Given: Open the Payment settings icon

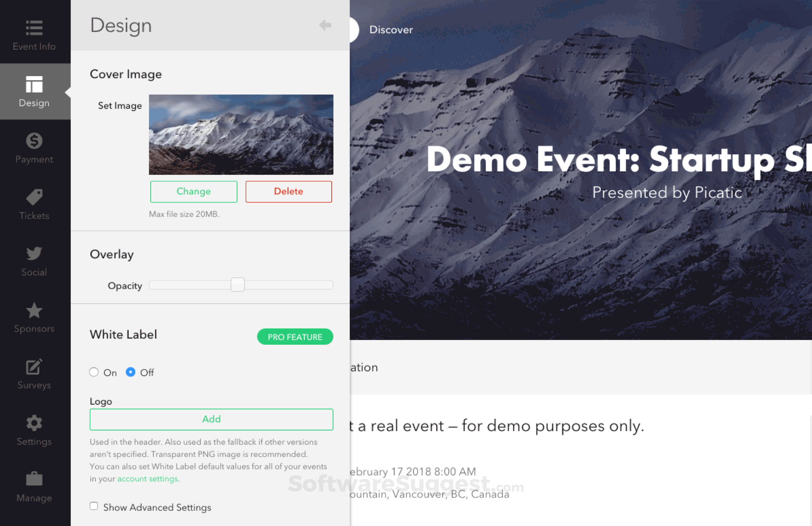Looking at the screenshot, I should pyautogui.click(x=34, y=147).
